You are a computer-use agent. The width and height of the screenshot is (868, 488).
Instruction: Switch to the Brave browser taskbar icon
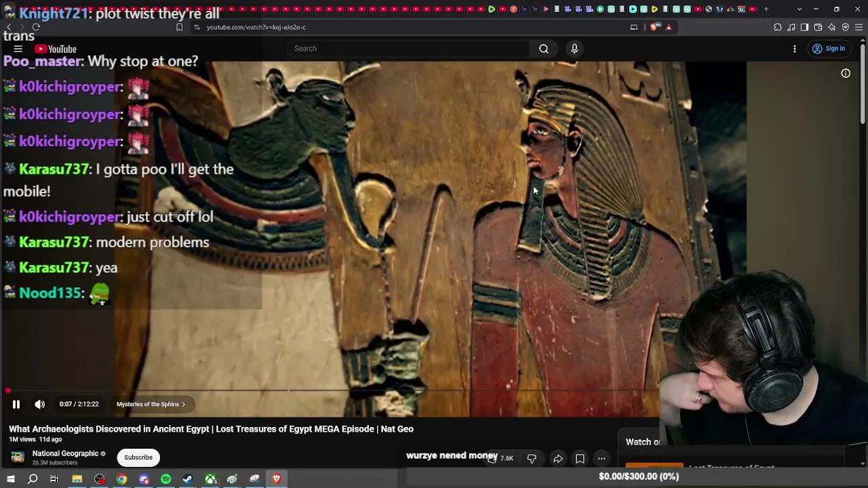(x=277, y=479)
